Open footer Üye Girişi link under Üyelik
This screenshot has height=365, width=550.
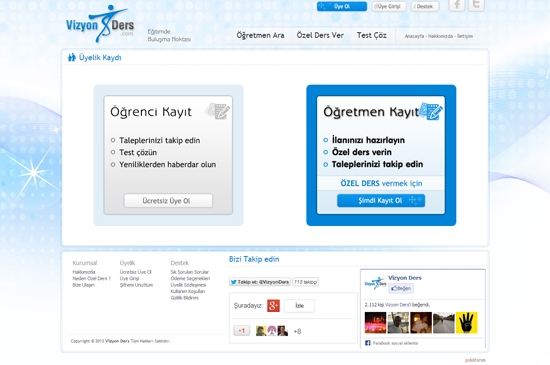(129, 278)
